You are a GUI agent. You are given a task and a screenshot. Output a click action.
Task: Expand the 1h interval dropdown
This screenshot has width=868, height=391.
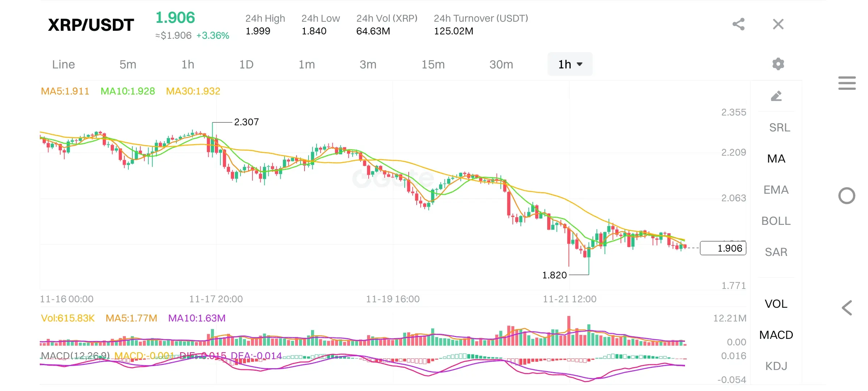[x=570, y=64]
